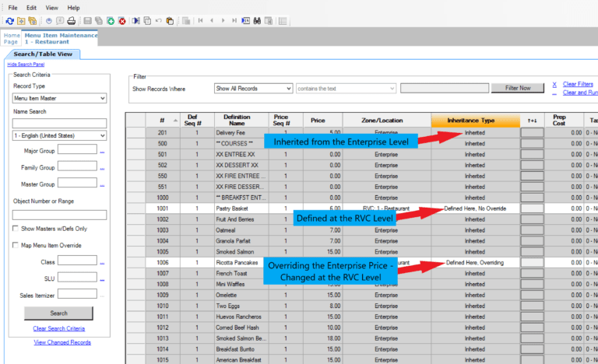Click the Copy toolbar icon
Viewport: 598px width, 364px height.
click(x=147, y=21)
